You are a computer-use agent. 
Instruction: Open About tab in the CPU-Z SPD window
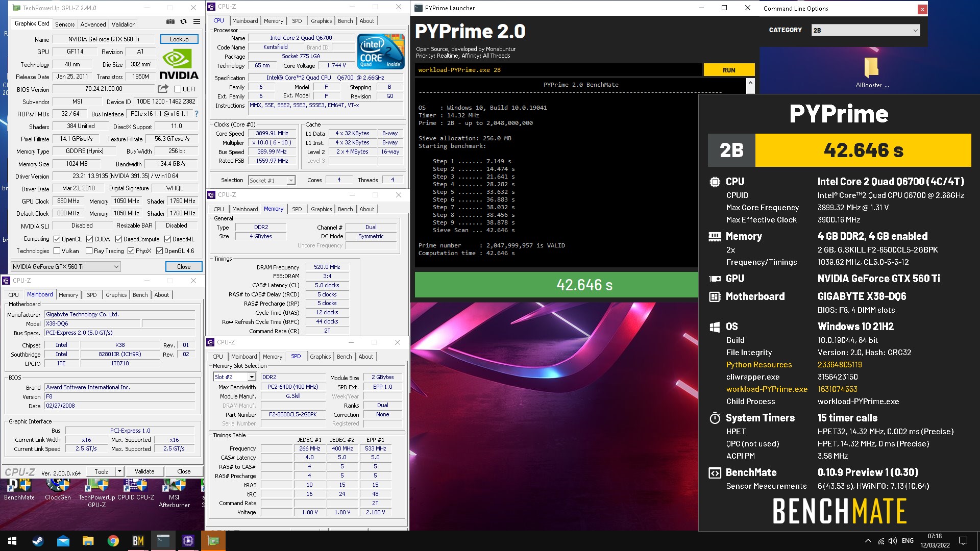[365, 357]
